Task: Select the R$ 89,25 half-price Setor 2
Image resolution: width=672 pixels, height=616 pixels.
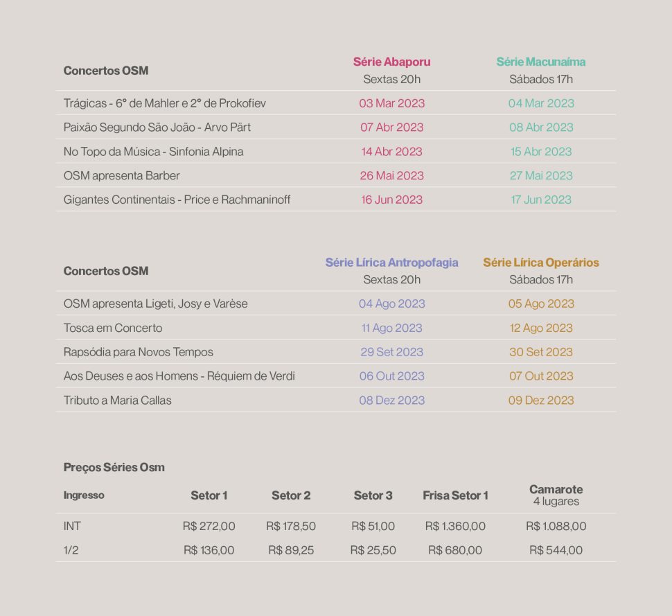Action: [x=291, y=550]
